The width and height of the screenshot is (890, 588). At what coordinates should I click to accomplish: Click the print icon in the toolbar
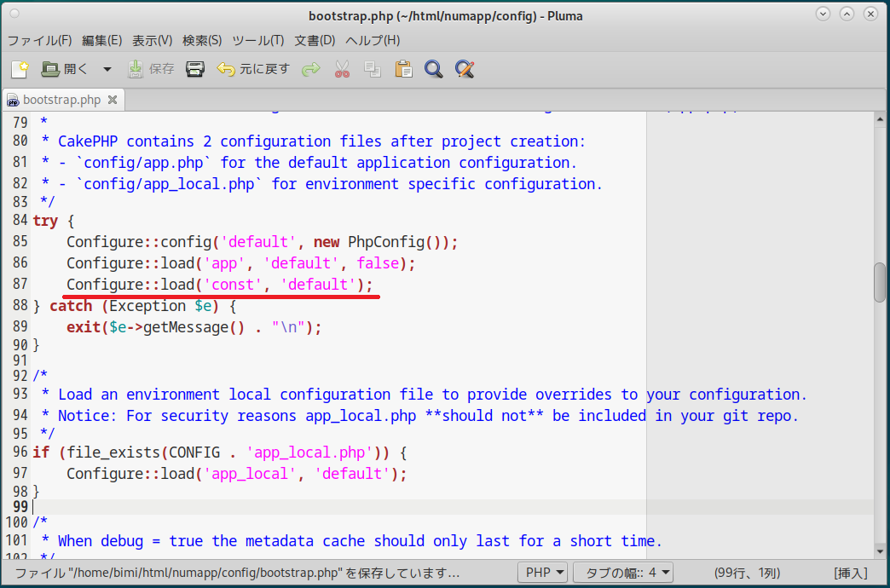coord(195,69)
